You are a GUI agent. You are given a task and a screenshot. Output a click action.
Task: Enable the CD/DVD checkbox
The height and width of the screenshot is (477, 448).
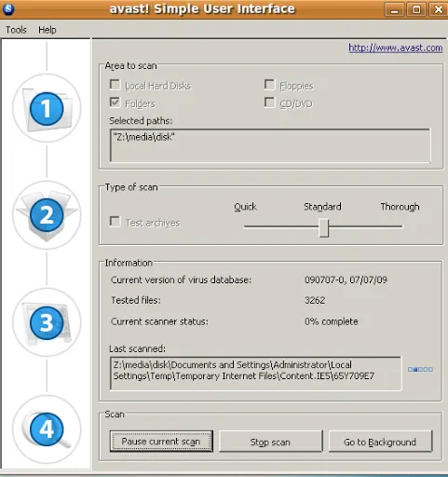(x=269, y=102)
